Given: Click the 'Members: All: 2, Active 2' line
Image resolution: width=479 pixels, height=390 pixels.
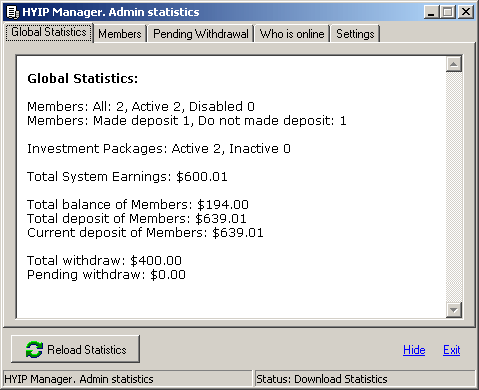Looking at the screenshot, I should click(x=141, y=107).
